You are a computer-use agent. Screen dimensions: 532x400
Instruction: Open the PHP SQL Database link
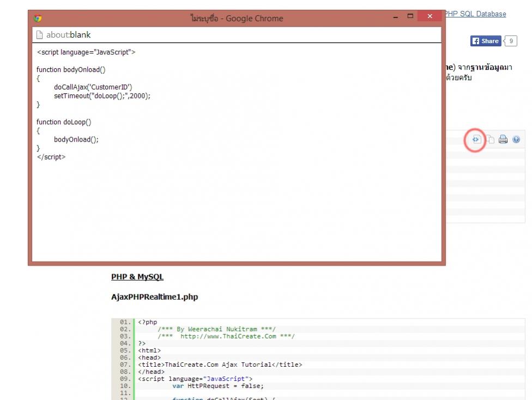[x=475, y=14]
